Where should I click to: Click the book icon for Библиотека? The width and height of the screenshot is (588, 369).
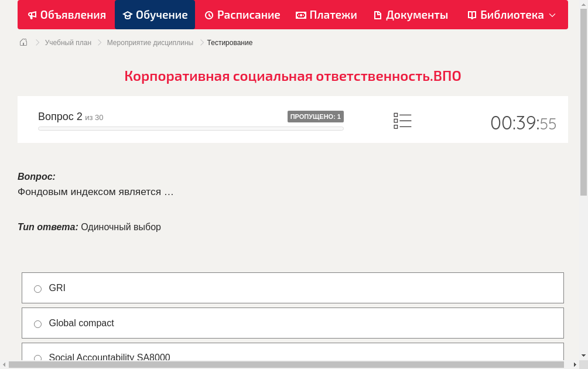coord(471,15)
